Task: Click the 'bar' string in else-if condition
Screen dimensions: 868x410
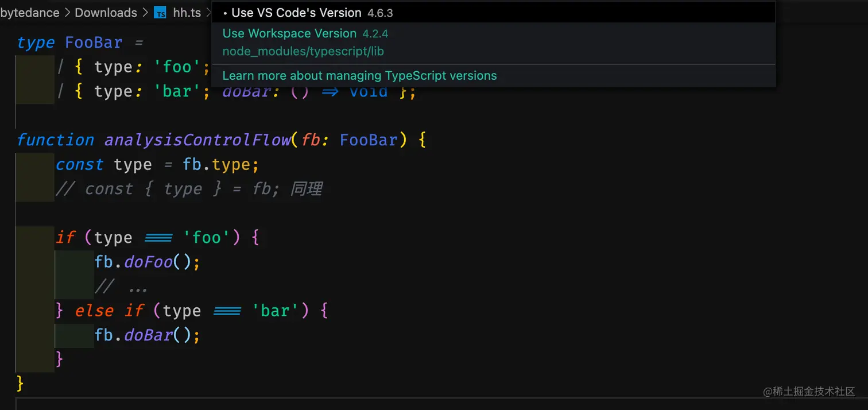Action: 275,311
